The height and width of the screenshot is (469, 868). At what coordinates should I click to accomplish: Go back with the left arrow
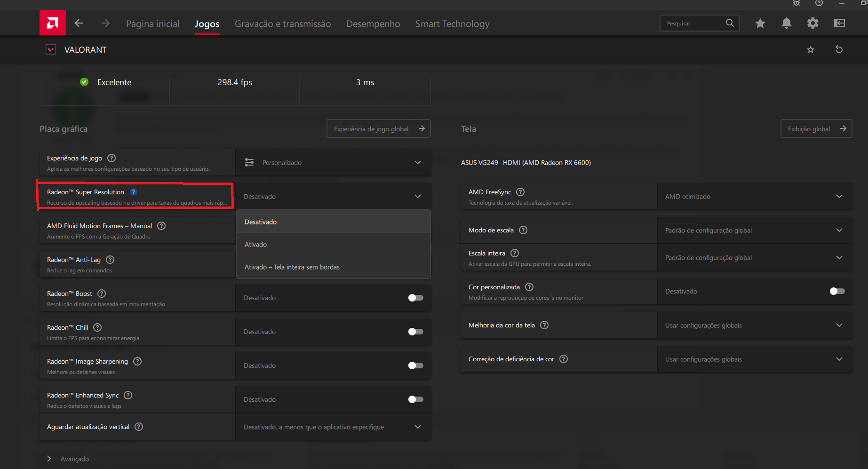coord(79,23)
